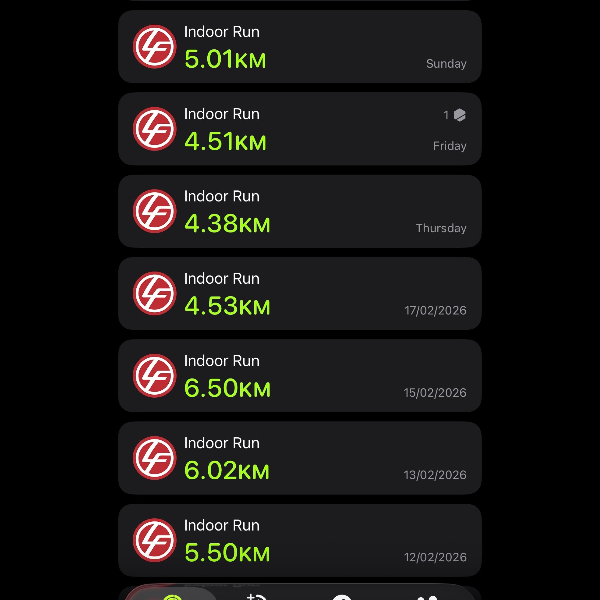Select the Life Fitness logo on the 4.53KM run
Screen dimensions: 600x600
click(x=154, y=293)
